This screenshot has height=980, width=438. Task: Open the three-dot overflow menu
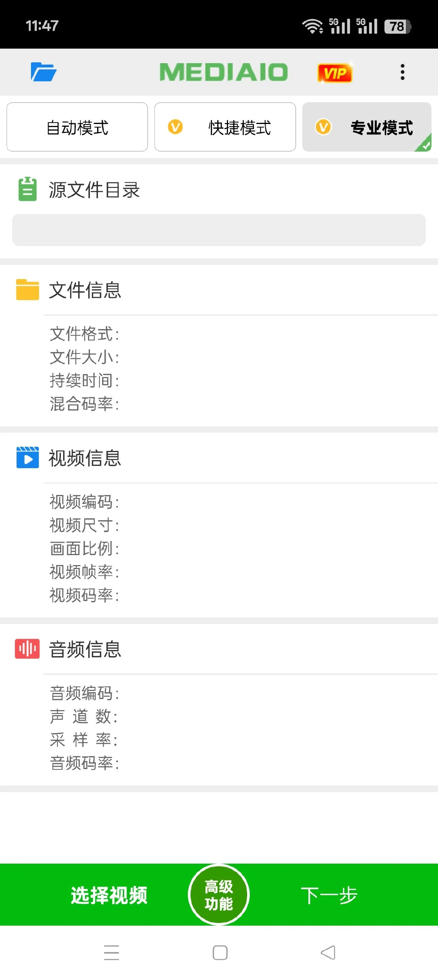coord(402,72)
